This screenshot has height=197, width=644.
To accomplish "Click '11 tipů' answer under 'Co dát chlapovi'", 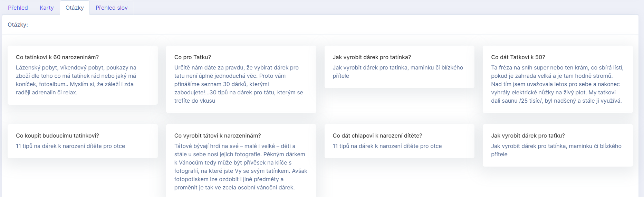I will tap(387, 146).
